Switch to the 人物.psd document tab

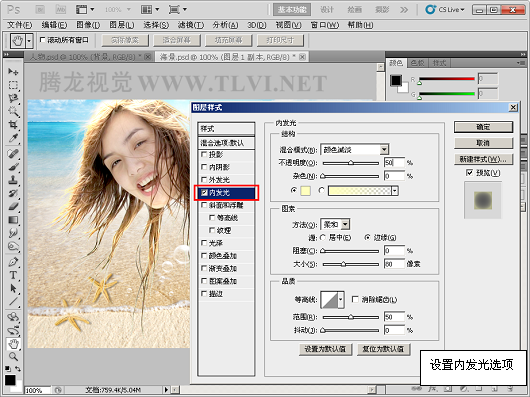[89, 57]
